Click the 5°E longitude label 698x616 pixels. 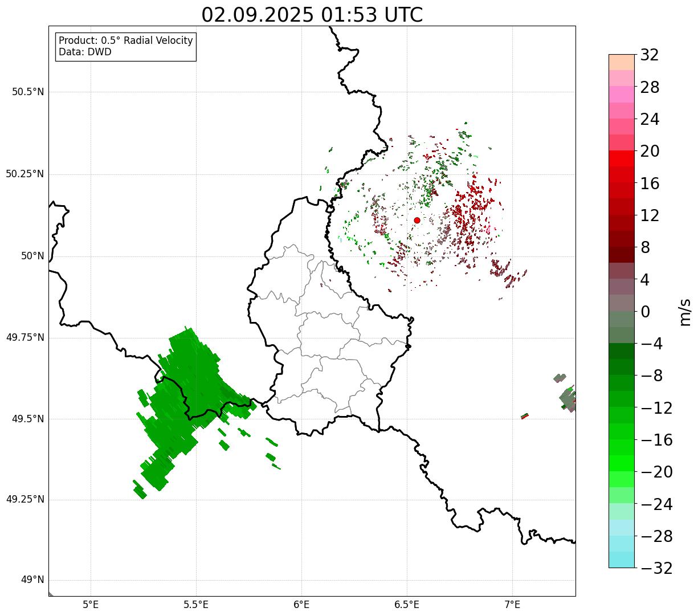tap(91, 605)
